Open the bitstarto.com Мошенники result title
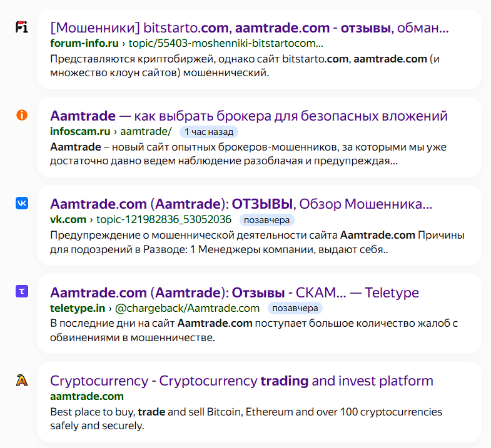This screenshot has height=448, width=491. point(249,28)
